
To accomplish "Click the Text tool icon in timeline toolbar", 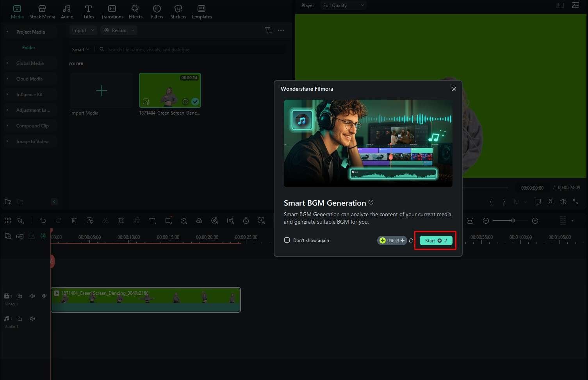I will tap(153, 220).
